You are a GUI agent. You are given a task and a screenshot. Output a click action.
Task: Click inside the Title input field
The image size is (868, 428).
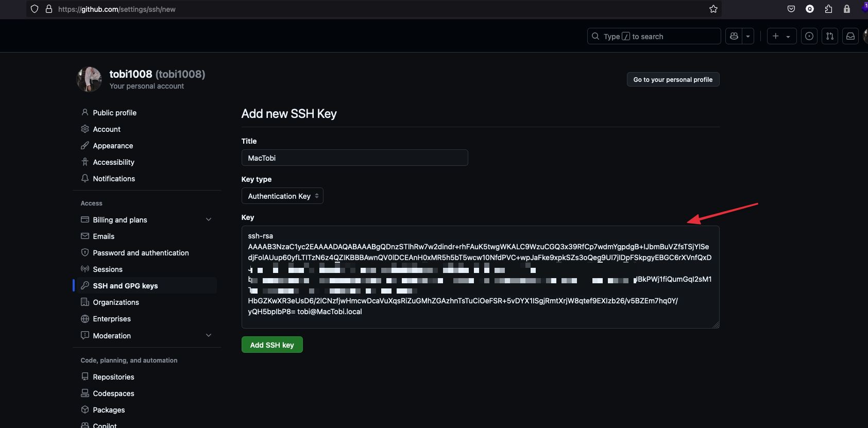354,158
